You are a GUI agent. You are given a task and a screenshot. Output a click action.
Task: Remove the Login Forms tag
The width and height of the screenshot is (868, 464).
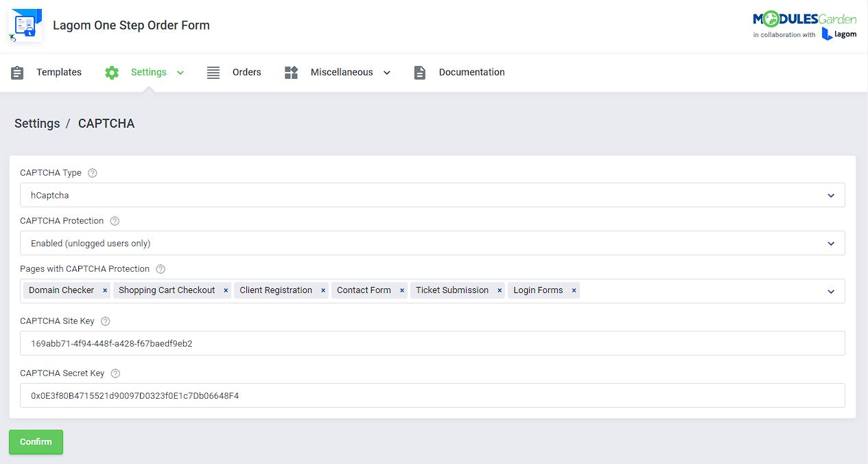pyautogui.click(x=574, y=290)
